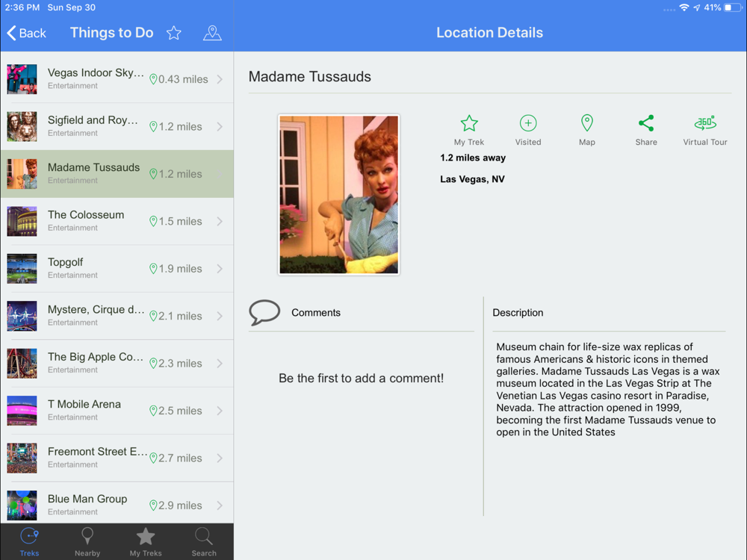Viewport: 747px width, 560px height.
Task: Tap the 2.9 miles distance pin
Action: click(x=153, y=505)
